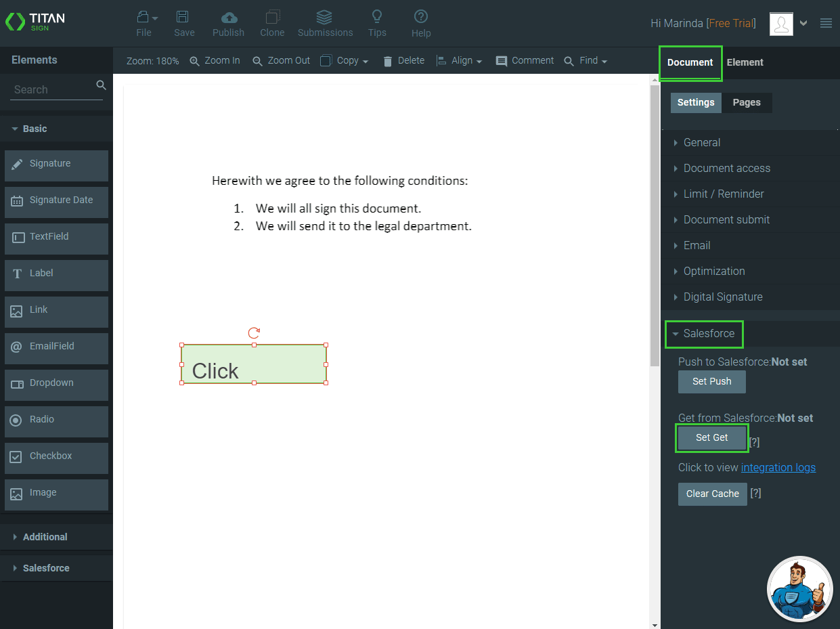Open the Pages tab
Image resolution: width=840 pixels, height=629 pixels.
pos(747,102)
